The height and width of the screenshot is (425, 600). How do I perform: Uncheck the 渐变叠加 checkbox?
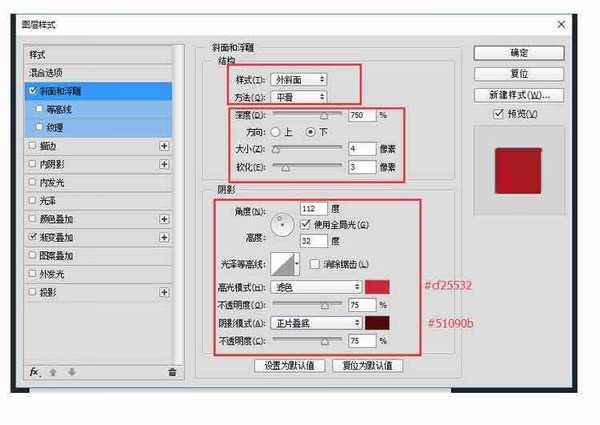click(33, 237)
